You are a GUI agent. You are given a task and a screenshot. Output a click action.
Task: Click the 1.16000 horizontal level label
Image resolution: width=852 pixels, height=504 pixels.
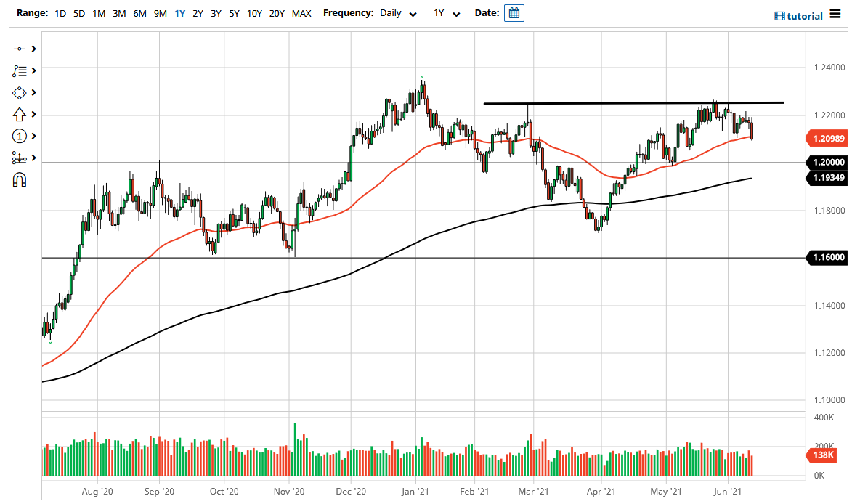(x=827, y=257)
